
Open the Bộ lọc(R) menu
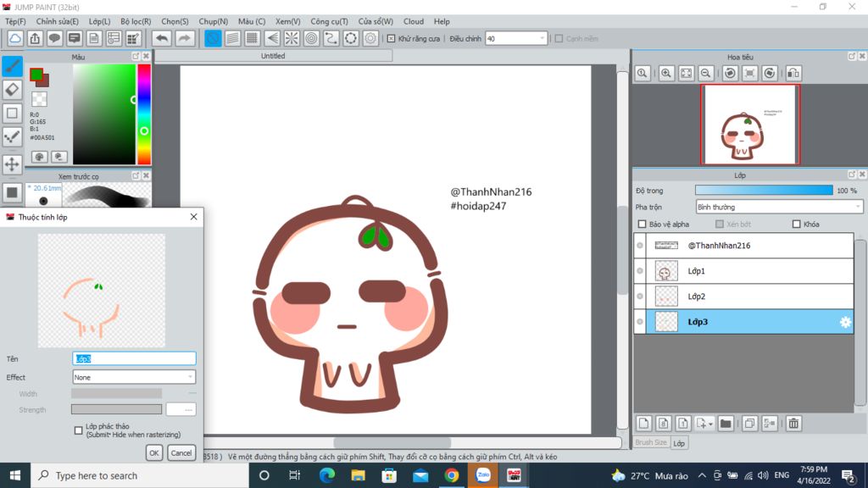(x=136, y=21)
